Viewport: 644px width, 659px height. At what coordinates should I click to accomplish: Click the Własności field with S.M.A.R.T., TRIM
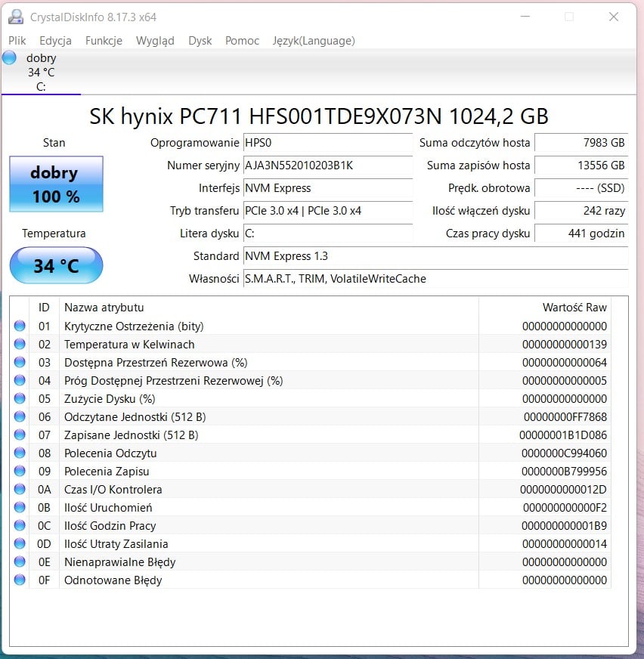tap(435, 279)
